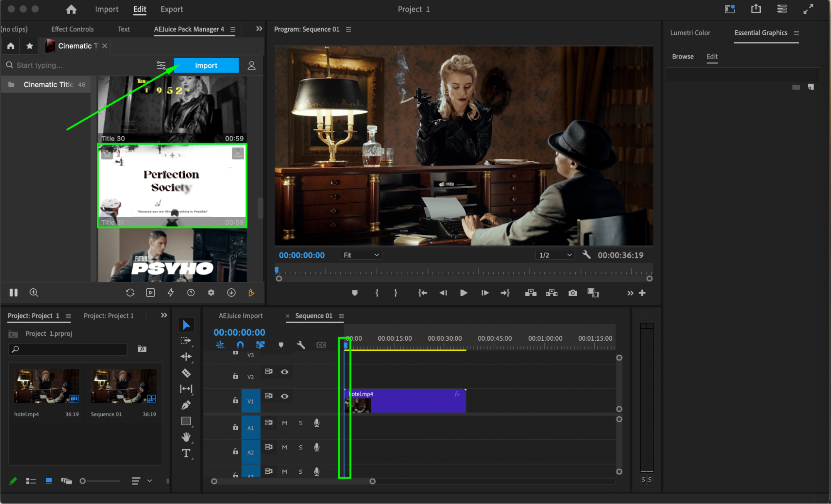Click the blue Import button
Image resolution: width=831 pixels, height=504 pixels.
206,66
